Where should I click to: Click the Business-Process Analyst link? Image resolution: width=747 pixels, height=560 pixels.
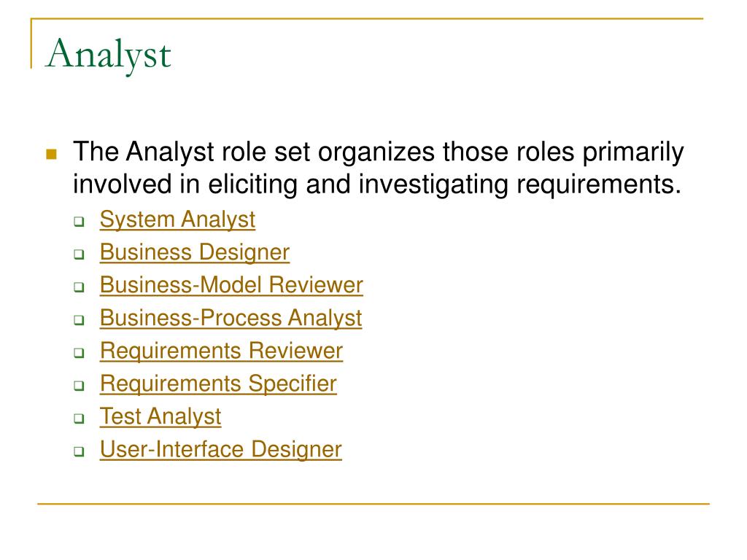point(231,318)
